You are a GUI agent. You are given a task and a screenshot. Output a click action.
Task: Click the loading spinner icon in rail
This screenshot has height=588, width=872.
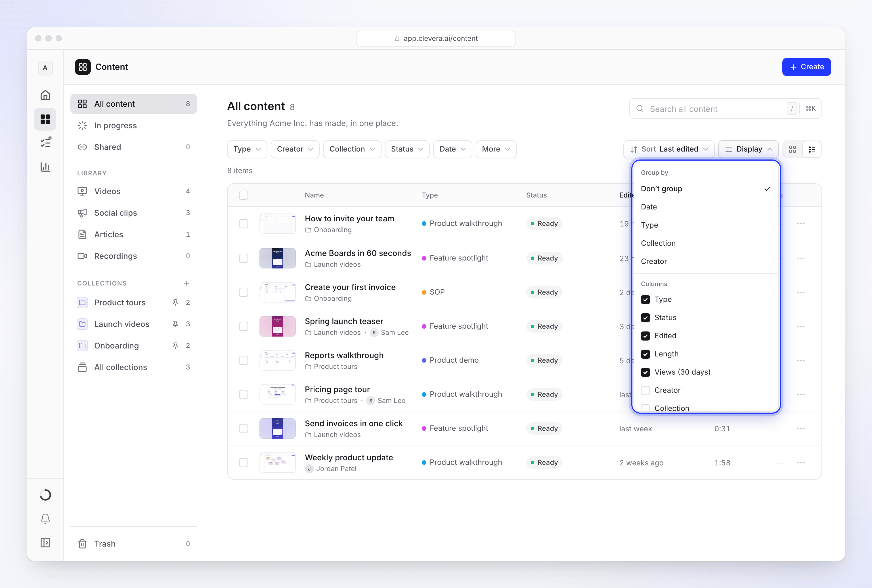[45, 495]
